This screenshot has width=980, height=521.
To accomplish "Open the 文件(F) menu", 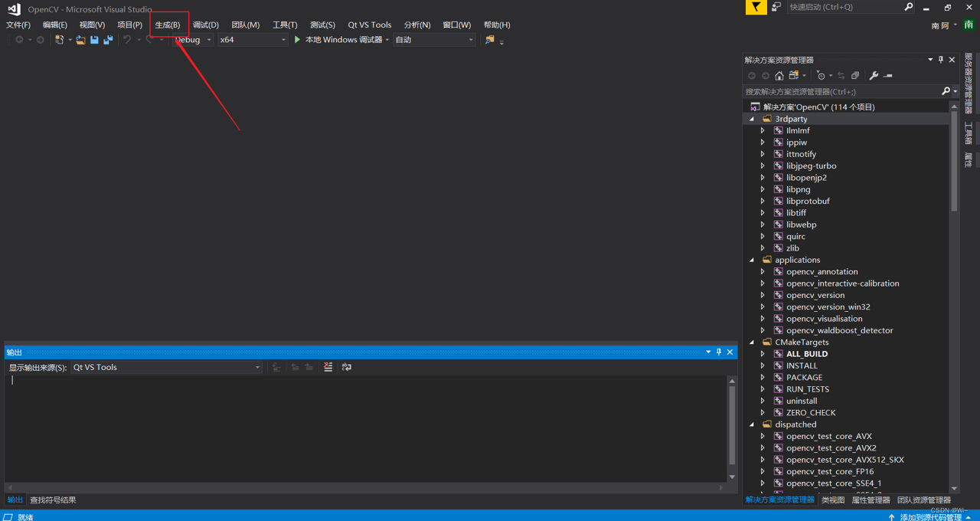I will [x=18, y=25].
